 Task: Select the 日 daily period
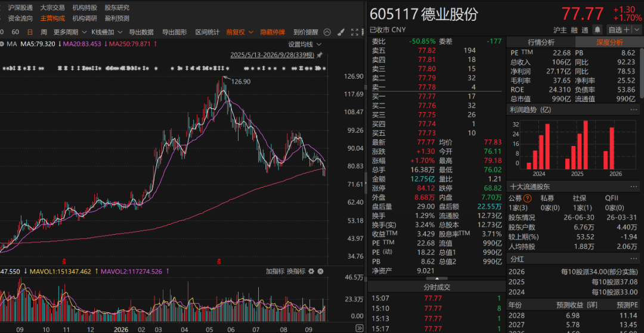point(30,32)
